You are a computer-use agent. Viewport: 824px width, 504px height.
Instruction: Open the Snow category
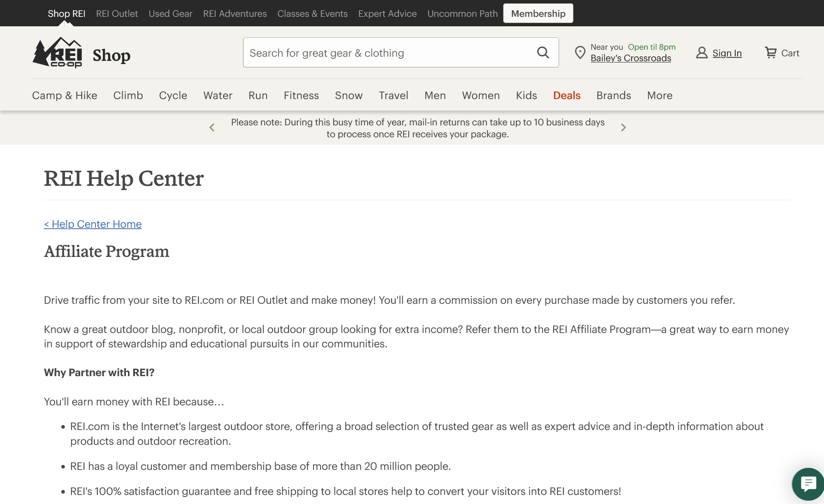(349, 95)
